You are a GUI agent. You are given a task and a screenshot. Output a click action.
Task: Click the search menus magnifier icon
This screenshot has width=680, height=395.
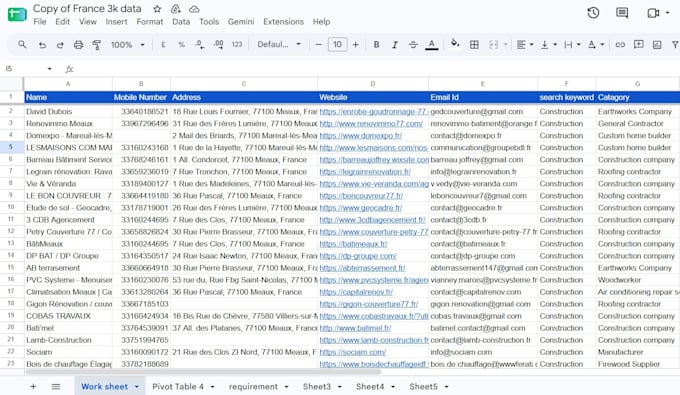click(x=22, y=44)
